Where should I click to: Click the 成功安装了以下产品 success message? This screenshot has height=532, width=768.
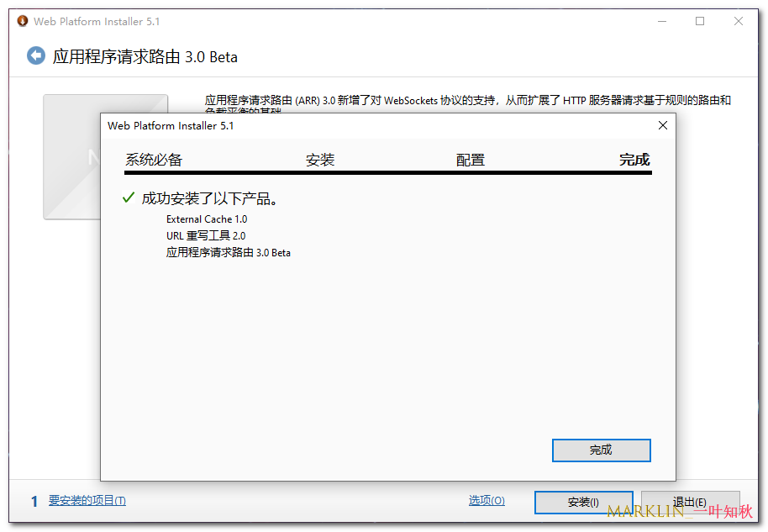point(210,198)
